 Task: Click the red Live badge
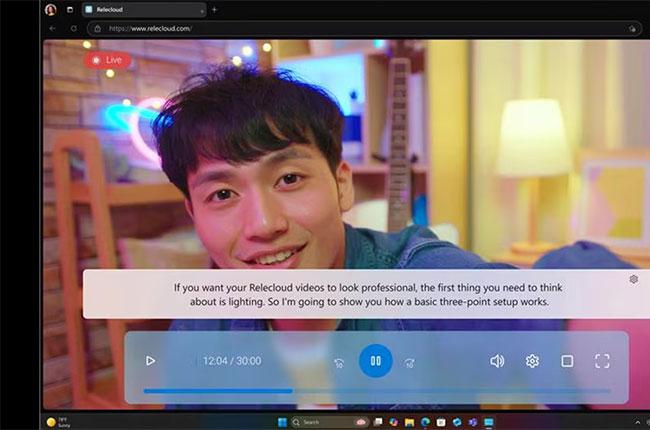pos(108,61)
